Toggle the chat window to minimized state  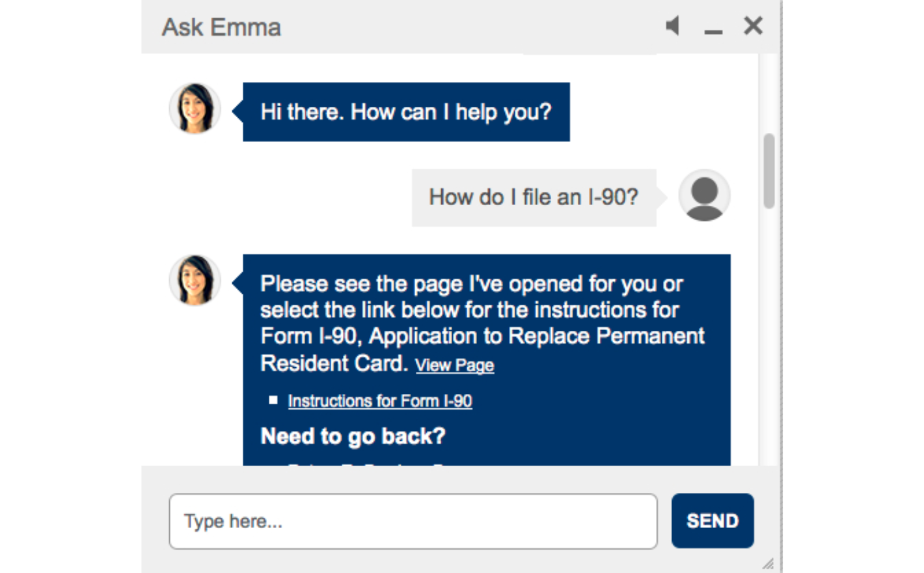tap(714, 29)
